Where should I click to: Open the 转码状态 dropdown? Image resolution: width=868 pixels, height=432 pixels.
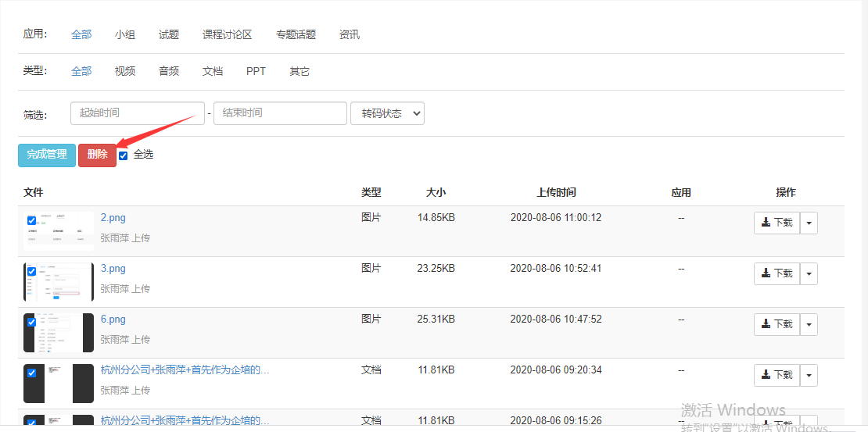(x=387, y=113)
